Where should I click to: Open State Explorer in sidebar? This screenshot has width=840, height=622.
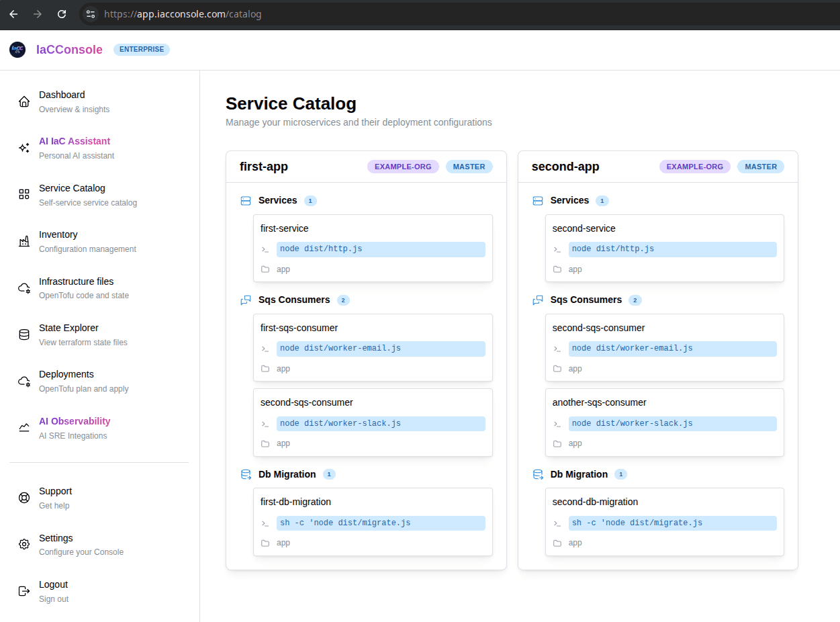coord(99,335)
